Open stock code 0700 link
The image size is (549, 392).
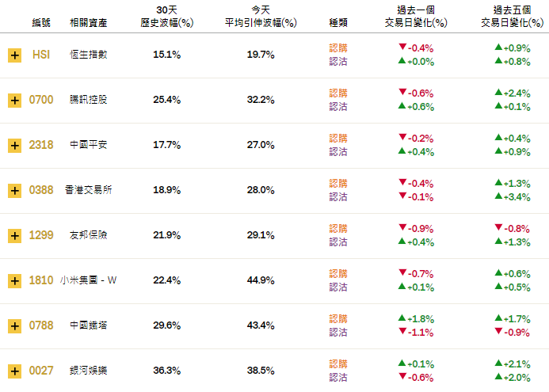click(41, 100)
